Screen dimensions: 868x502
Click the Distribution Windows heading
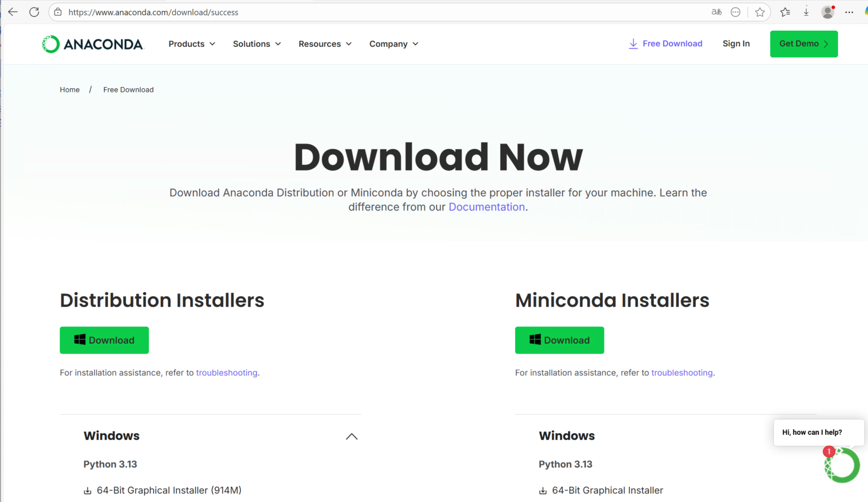pos(111,436)
